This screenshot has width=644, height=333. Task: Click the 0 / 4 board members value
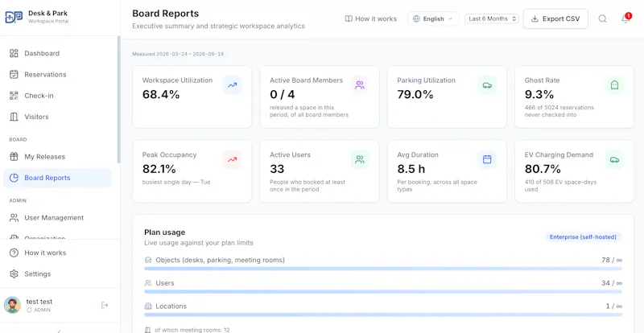pyautogui.click(x=283, y=95)
